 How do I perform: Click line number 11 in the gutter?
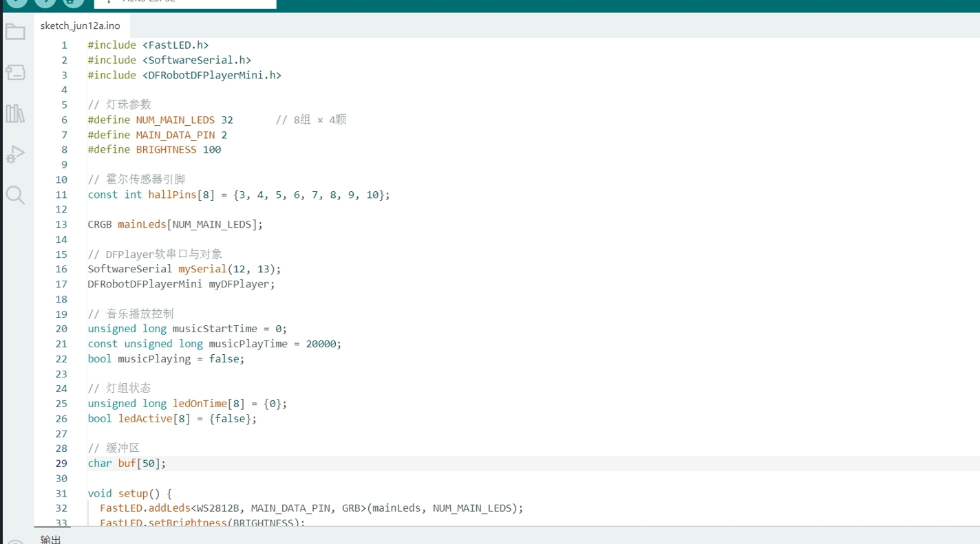[62, 195]
